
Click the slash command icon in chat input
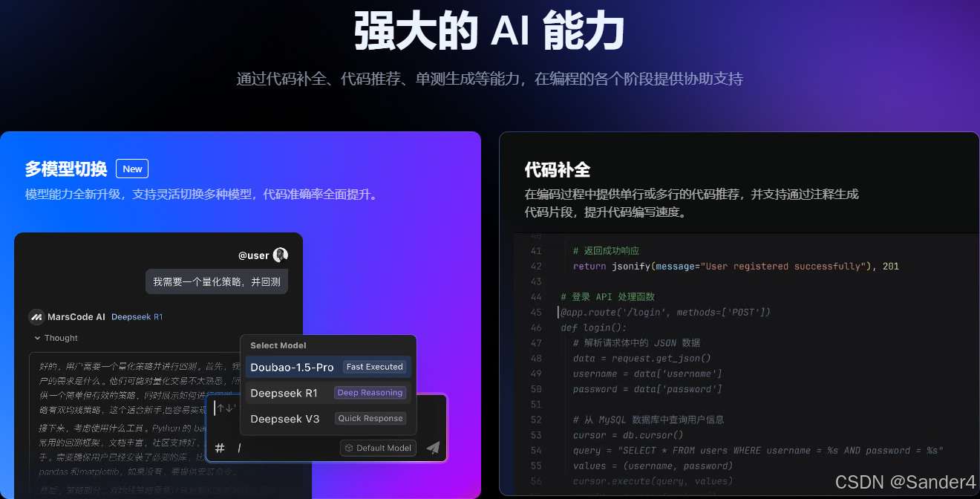coord(240,448)
